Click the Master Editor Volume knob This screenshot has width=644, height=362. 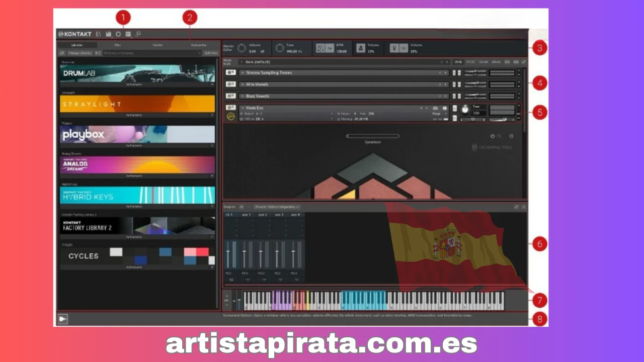242,48
